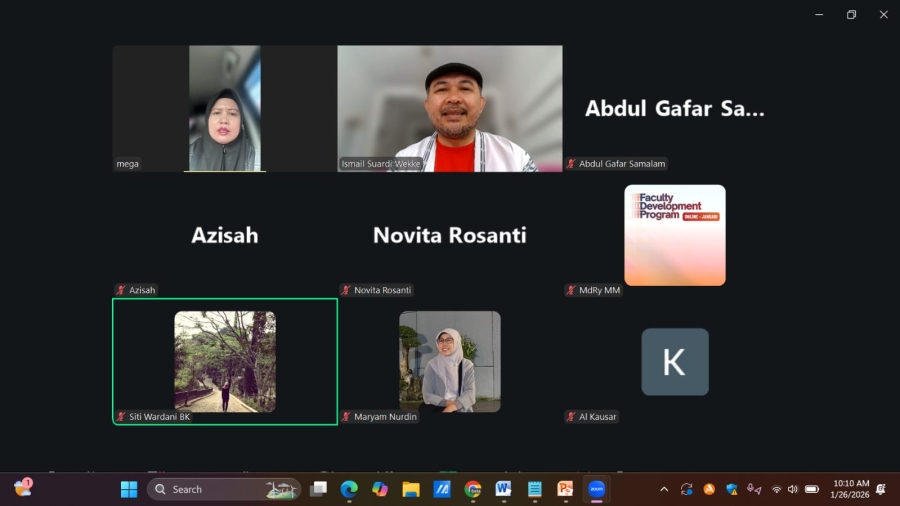Open PowerPoint from the taskbar
Image resolution: width=900 pixels, height=506 pixels.
click(x=565, y=489)
